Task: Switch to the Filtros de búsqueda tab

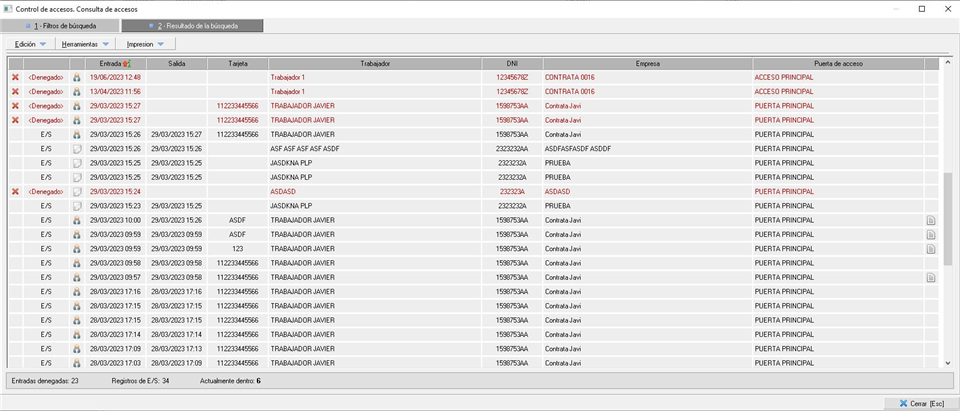Action: click(62, 25)
